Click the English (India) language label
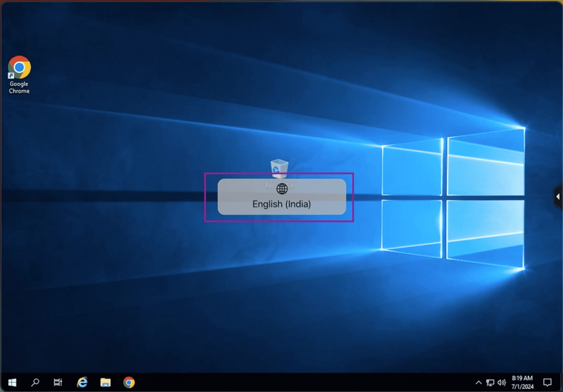Screen dimensions: 563x392 pyautogui.click(x=281, y=204)
